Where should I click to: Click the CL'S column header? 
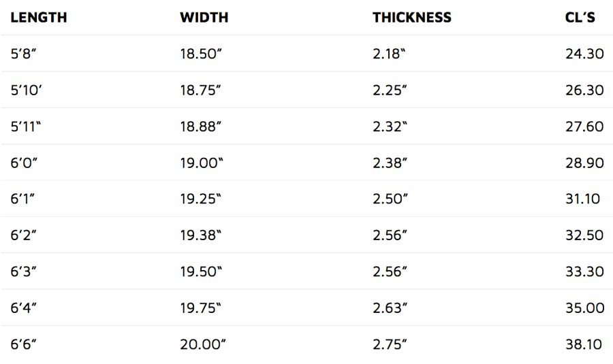pyautogui.click(x=580, y=18)
